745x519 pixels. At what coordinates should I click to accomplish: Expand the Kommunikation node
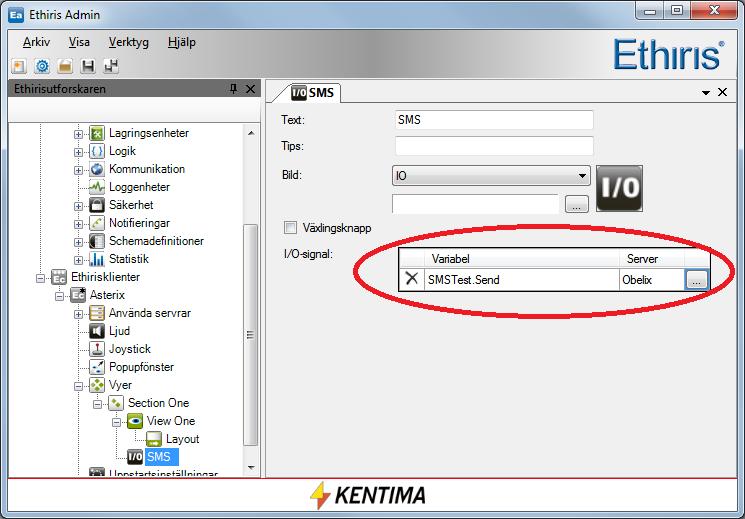click(x=78, y=170)
